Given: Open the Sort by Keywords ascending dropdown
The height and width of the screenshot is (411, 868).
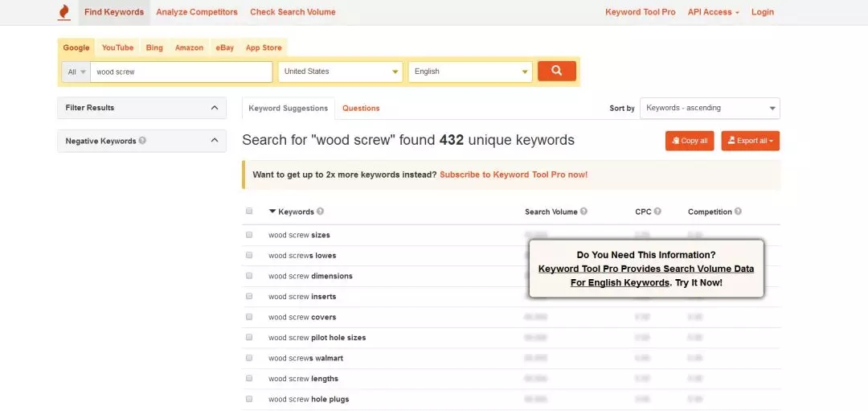Looking at the screenshot, I should point(710,108).
